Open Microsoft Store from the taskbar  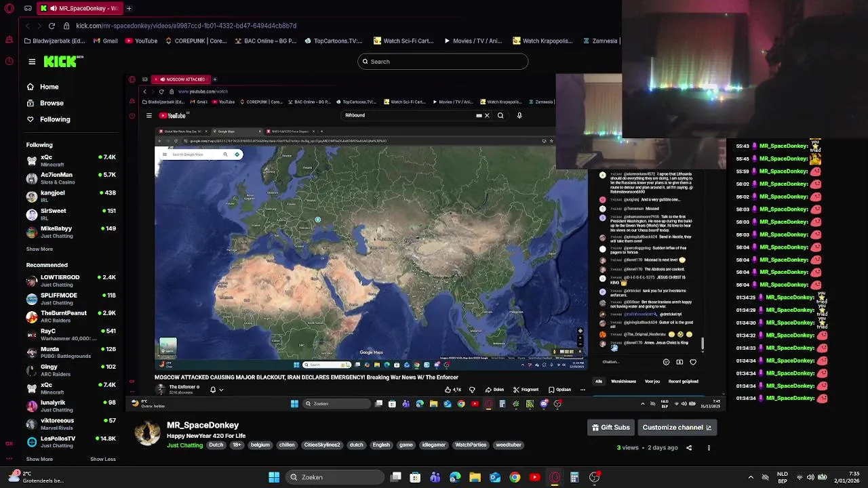(415, 477)
